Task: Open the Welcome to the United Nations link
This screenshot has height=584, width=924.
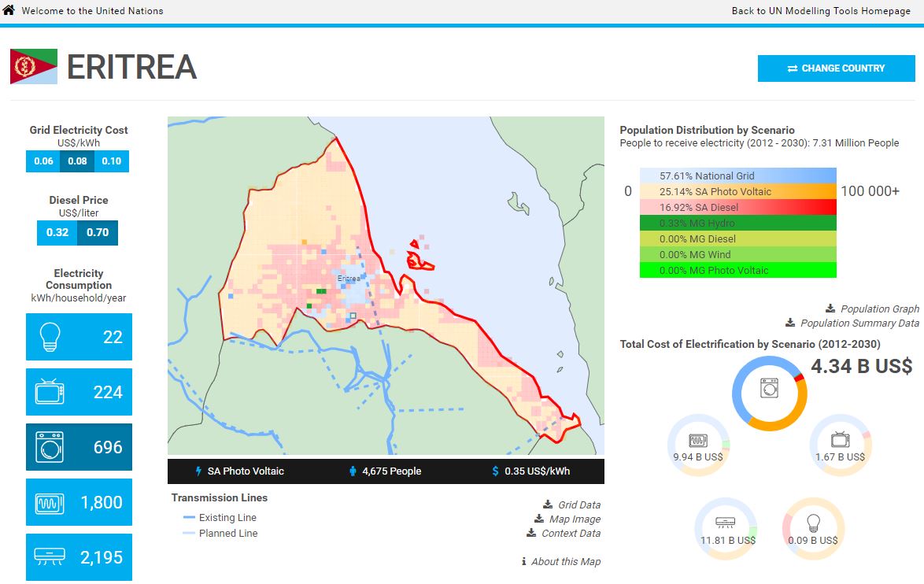Action: point(93,10)
